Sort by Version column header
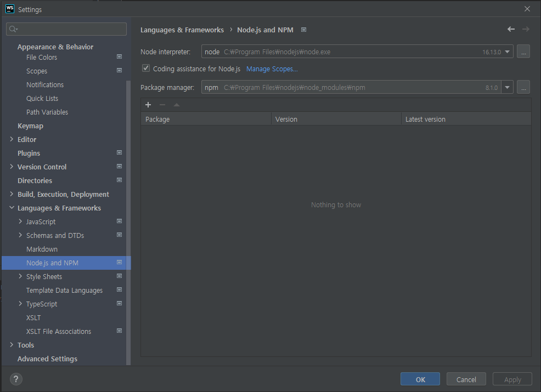The height and width of the screenshot is (392, 541). pyautogui.click(x=336, y=119)
